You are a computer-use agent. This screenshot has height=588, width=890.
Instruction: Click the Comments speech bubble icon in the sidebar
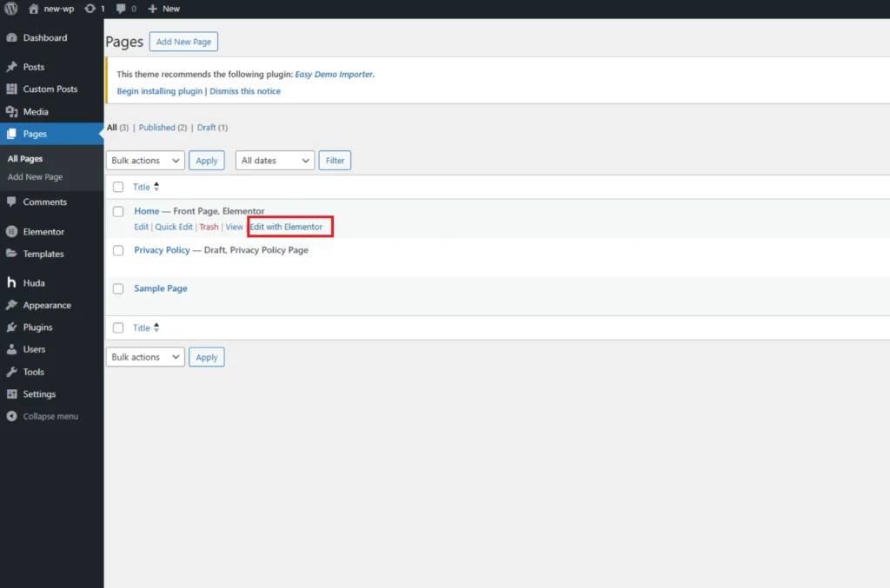click(11, 202)
